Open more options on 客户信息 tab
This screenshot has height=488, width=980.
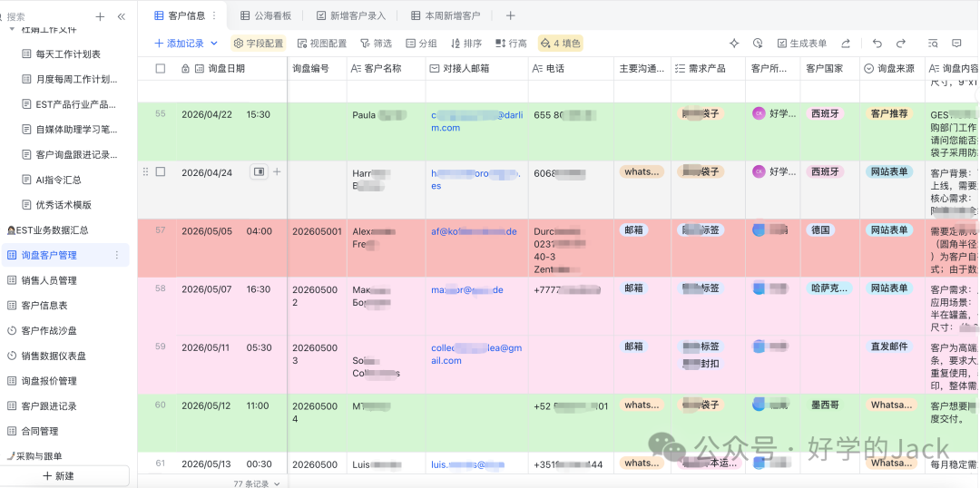(214, 15)
